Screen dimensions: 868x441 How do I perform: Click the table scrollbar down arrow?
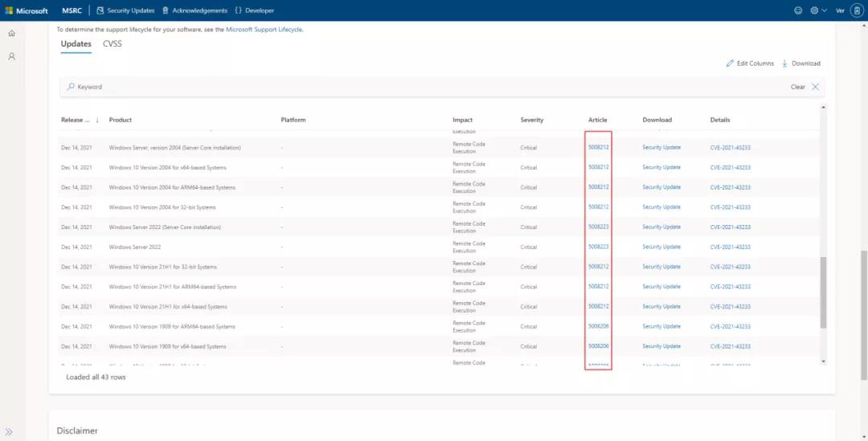pos(823,361)
